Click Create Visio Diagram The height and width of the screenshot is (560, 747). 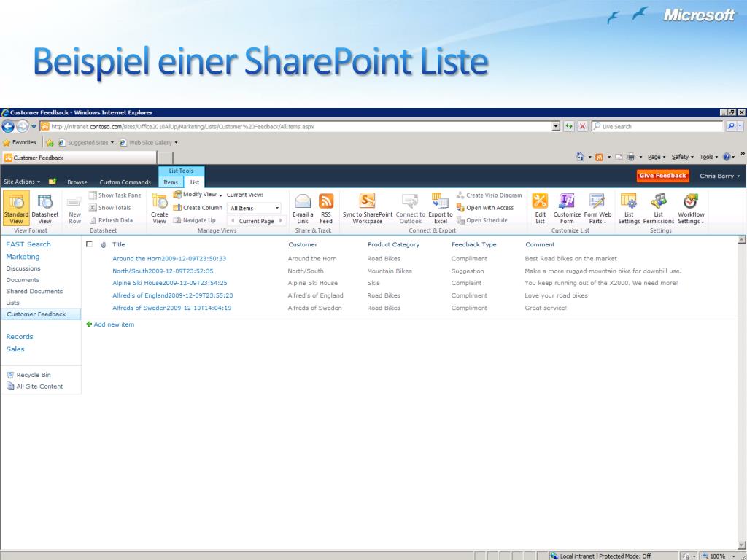[489, 195]
